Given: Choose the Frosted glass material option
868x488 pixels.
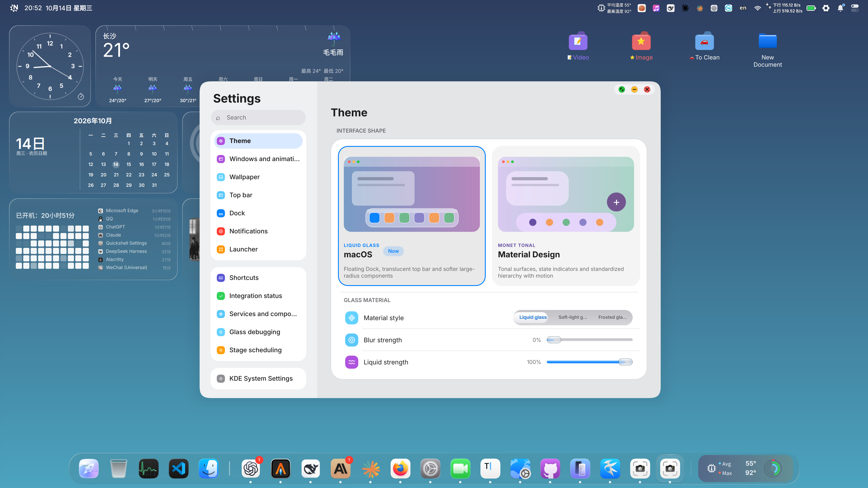Looking at the screenshot, I should coord(612,317).
